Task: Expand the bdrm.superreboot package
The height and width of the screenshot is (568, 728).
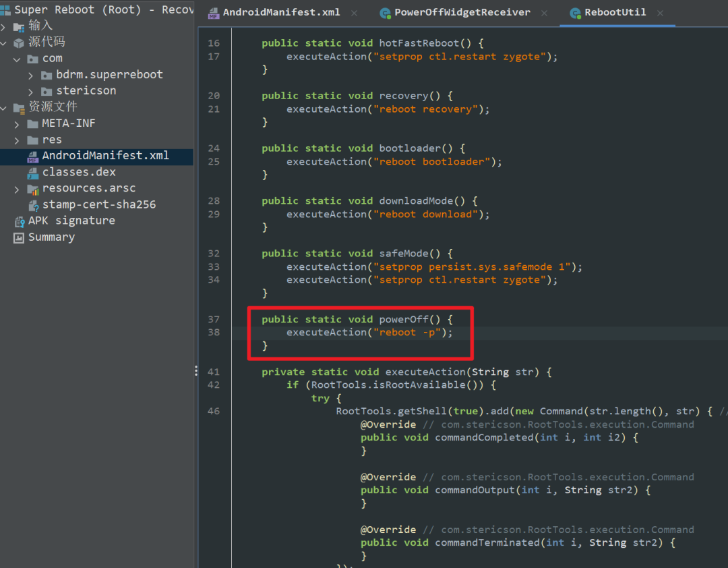Action: (30, 76)
